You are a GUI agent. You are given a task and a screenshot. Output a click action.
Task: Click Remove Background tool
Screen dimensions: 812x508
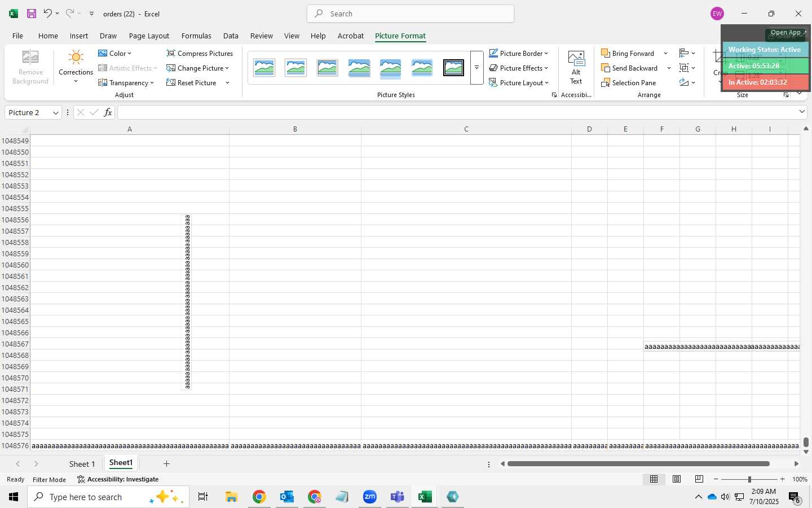coord(30,68)
